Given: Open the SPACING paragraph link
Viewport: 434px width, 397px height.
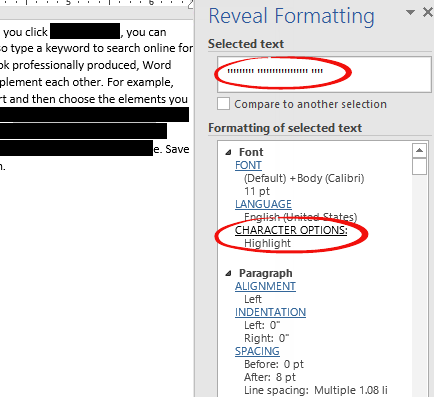Looking at the screenshot, I should pyautogui.click(x=257, y=351).
